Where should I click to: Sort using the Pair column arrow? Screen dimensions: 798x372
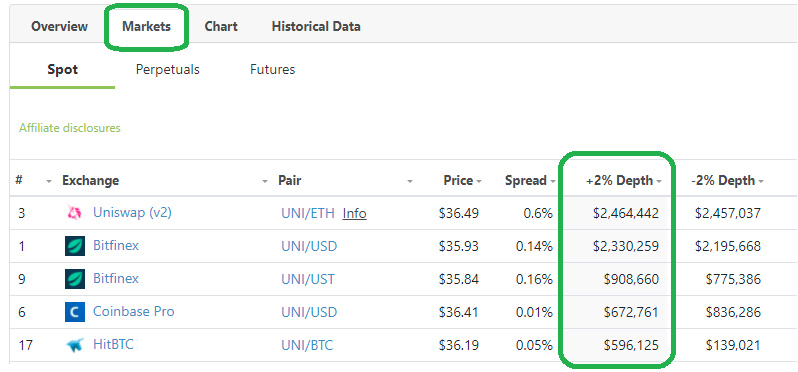pos(410,182)
